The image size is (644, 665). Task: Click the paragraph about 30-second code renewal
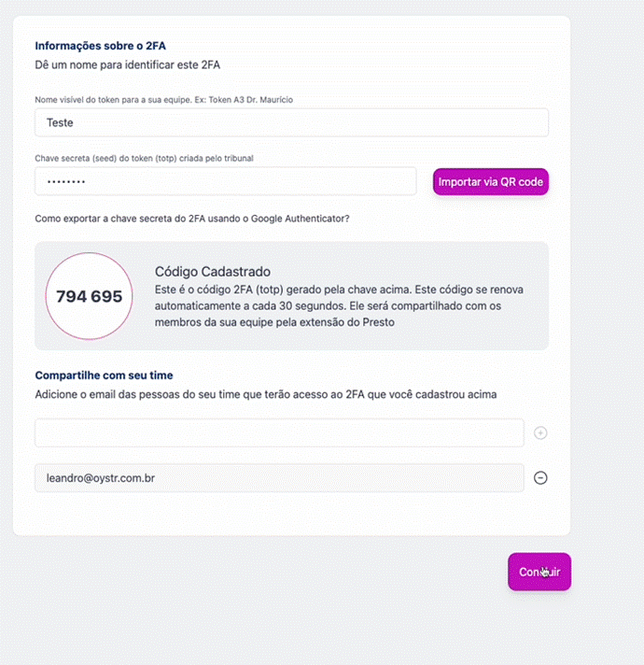(339, 305)
